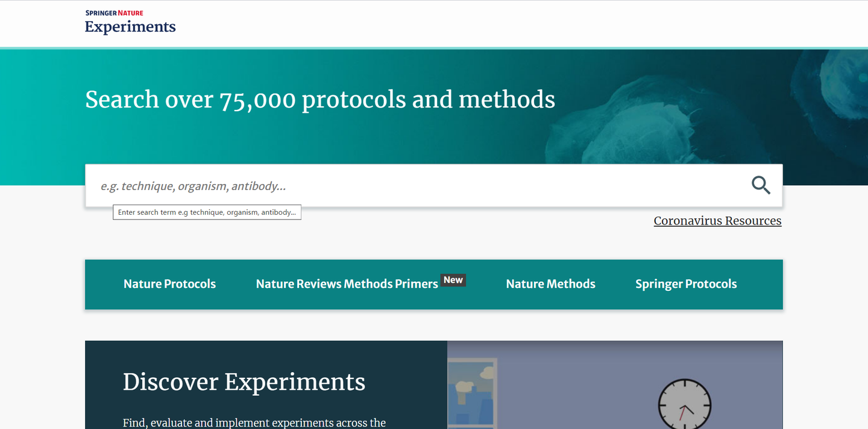Click the New badge beside Methods Primers
Viewport: 868px width, 429px height.
[453, 280]
